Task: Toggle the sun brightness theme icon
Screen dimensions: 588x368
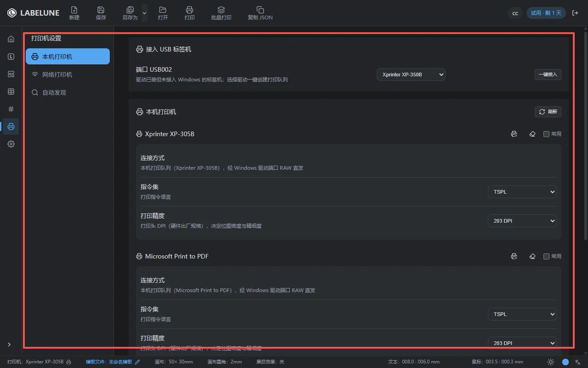Action: pos(551,362)
